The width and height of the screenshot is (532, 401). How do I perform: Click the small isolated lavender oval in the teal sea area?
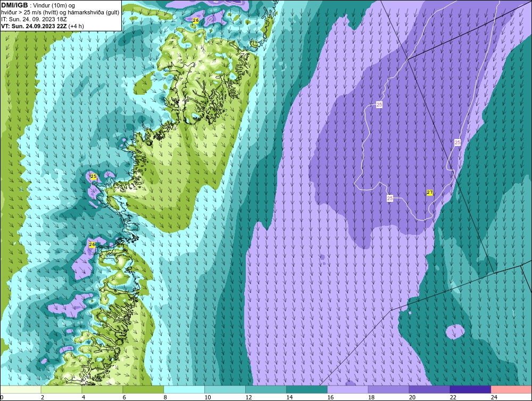click(x=455, y=331)
